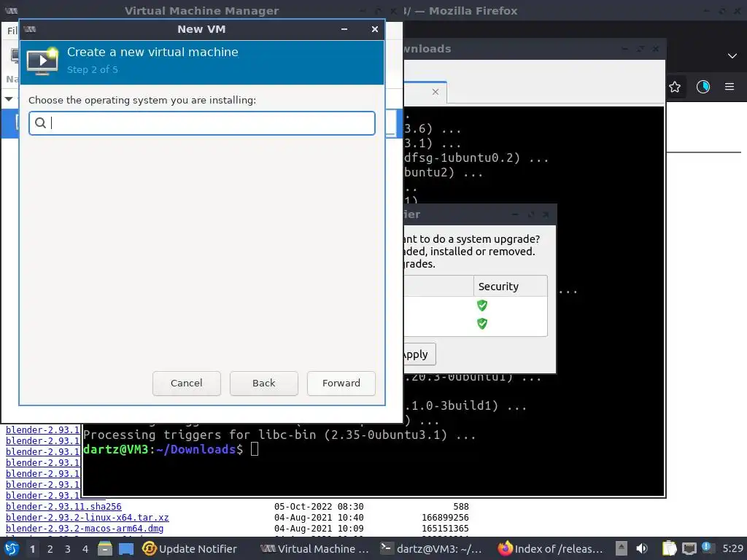Click Apply in Update Notifier dialog
This screenshot has height=560, width=747.
[419, 354]
